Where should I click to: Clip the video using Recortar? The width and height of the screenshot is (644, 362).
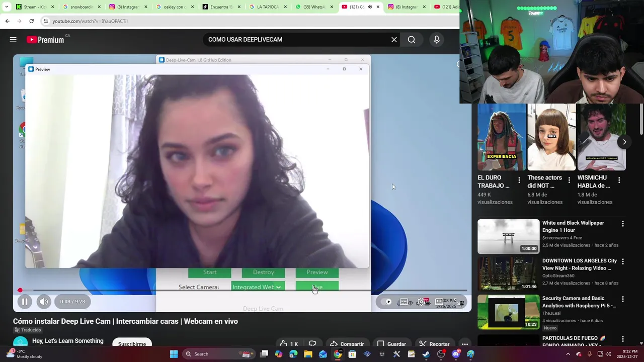click(434, 344)
